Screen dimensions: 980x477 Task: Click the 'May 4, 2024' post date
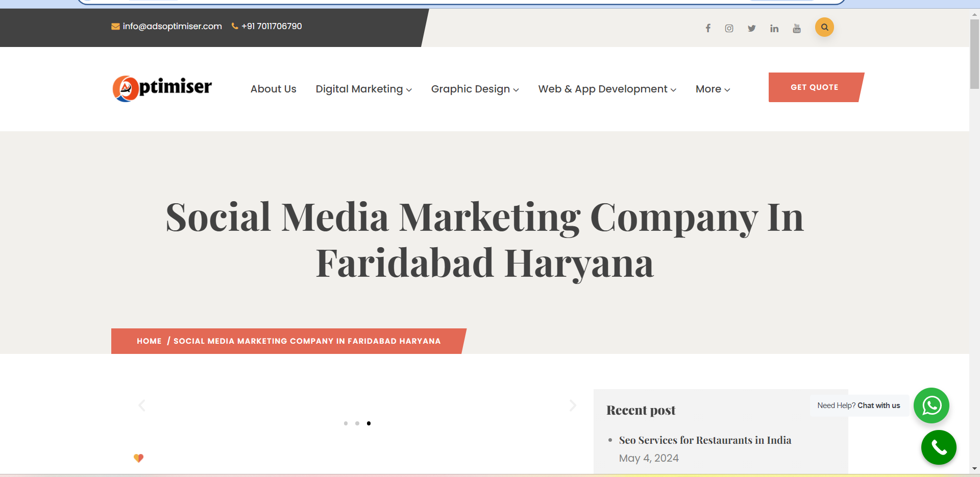pos(649,458)
